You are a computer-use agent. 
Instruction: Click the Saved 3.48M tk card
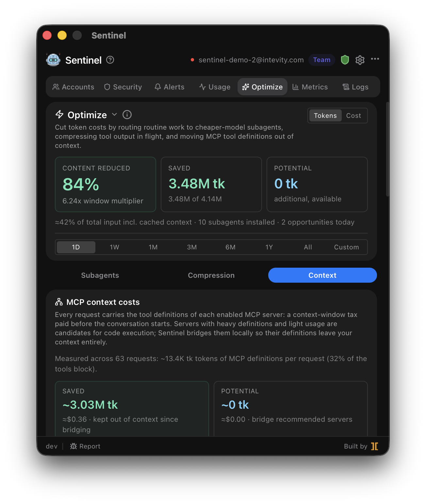211,184
